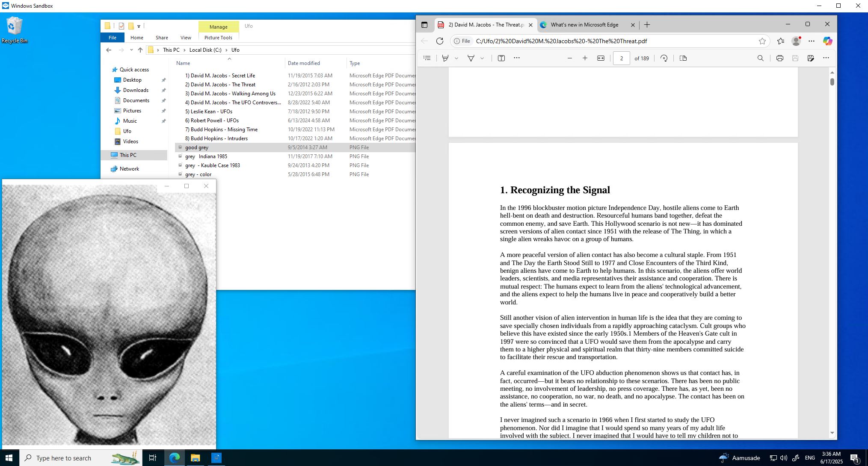Open the volume icon in system tray

(x=783, y=458)
